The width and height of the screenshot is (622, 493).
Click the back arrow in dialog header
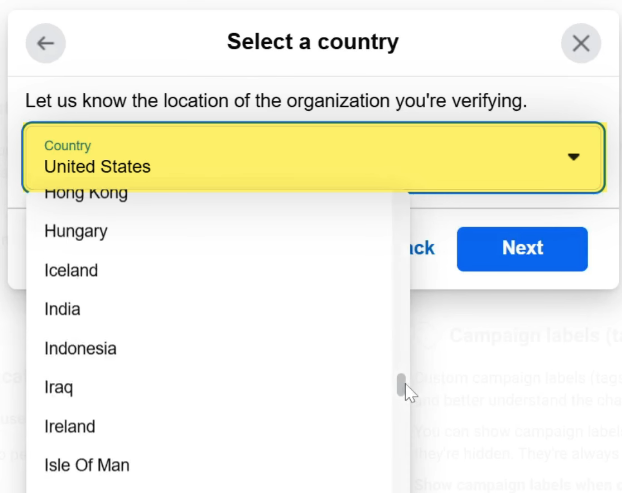point(45,43)
